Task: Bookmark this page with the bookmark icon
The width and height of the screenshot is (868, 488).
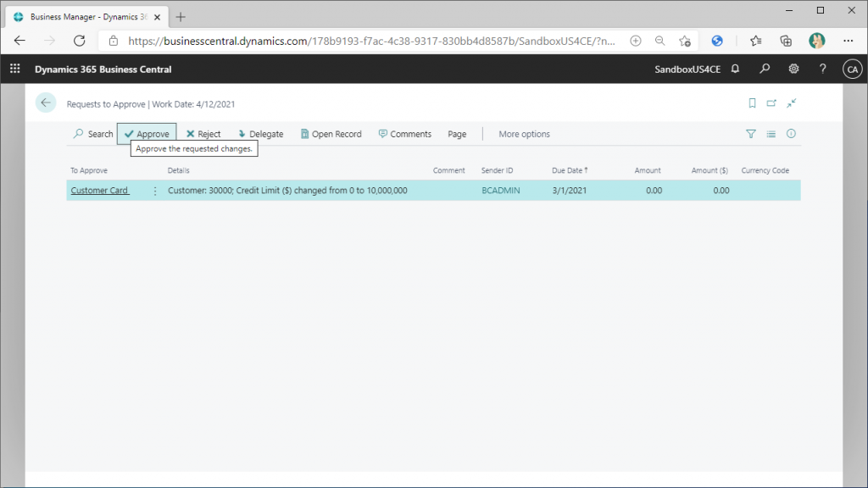Action: click(753, 103)
